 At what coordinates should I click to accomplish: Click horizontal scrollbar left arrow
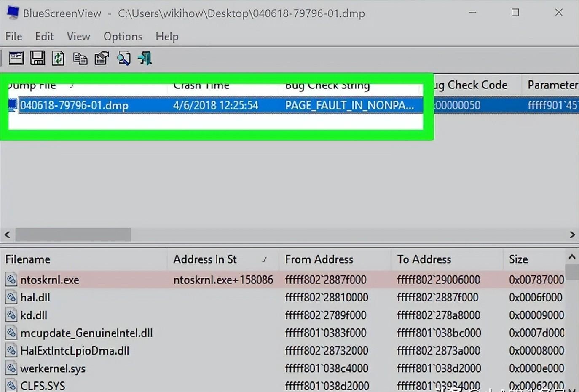pos(7,235)
